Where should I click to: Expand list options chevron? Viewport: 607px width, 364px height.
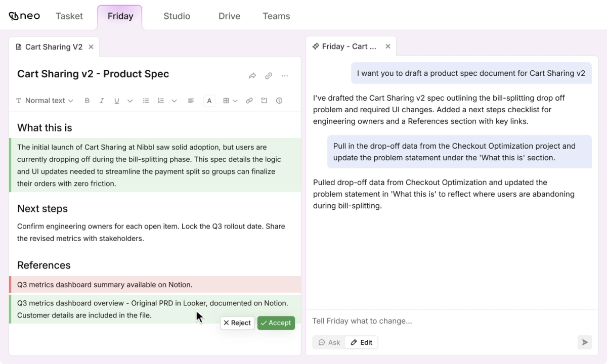tap(174, 101)
